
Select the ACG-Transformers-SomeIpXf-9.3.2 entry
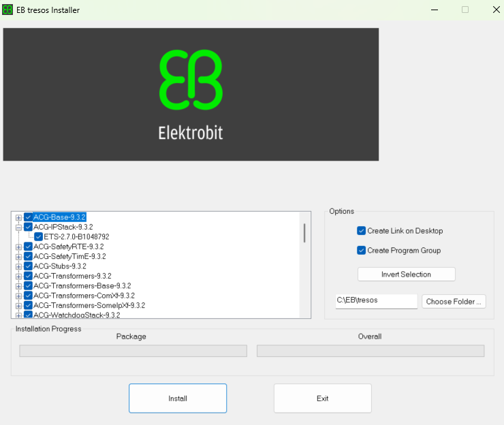click(89, 306)
